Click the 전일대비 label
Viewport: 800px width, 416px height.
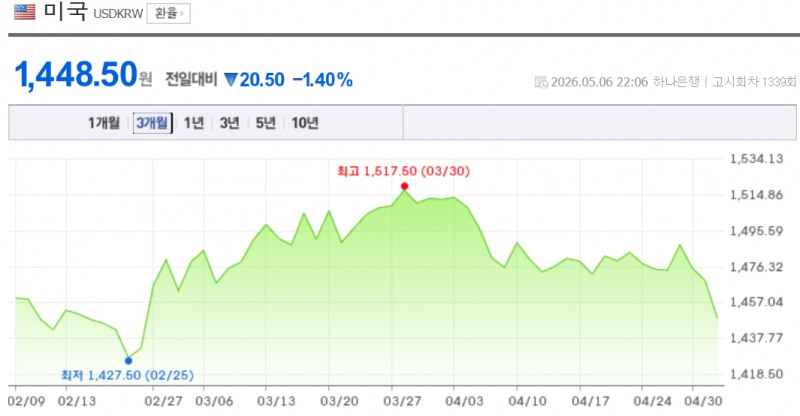tap(191, 80)
